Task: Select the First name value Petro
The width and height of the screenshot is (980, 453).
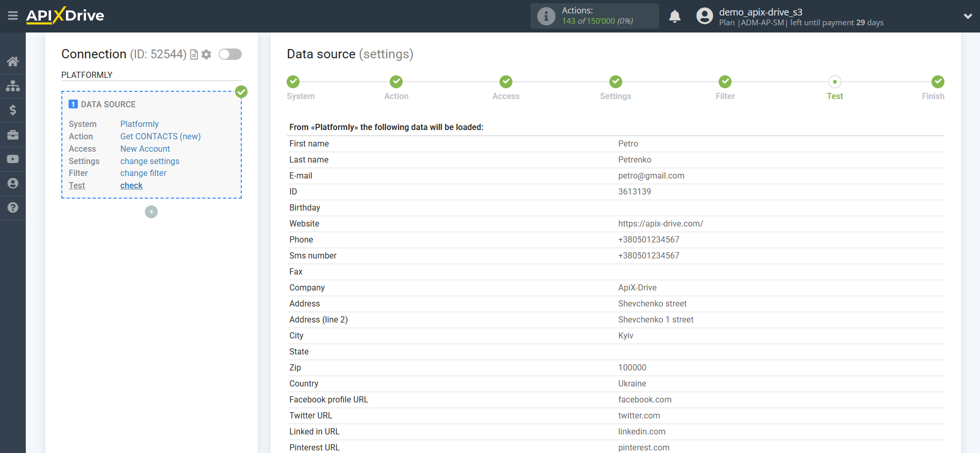Action: coord(628,144)
